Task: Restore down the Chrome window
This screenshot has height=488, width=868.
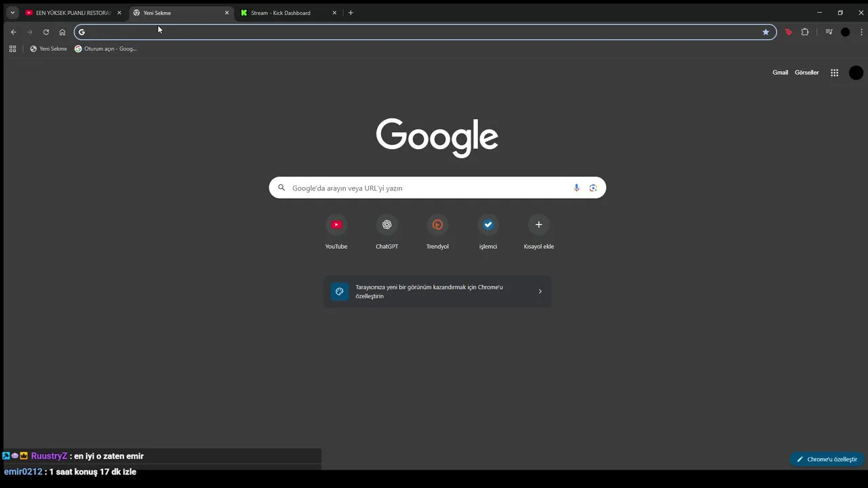Action: pos(840,13)
